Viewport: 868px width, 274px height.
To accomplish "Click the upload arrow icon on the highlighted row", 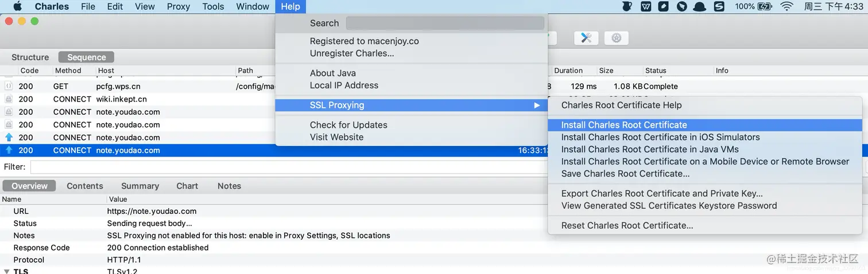I will coord(9,150).
